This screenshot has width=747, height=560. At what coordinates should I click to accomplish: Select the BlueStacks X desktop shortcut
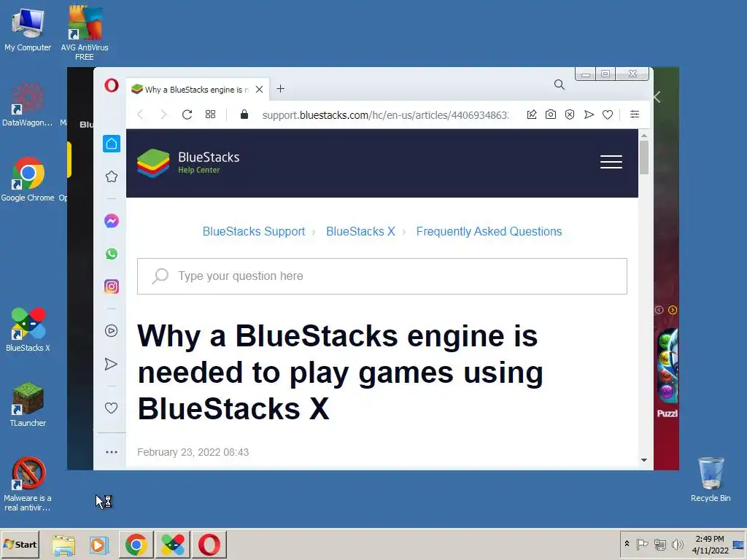(x=28, y=330)
